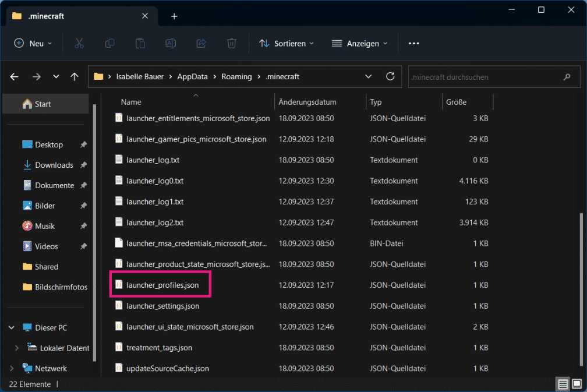Click the launcher_log.txt file icon

119,160
